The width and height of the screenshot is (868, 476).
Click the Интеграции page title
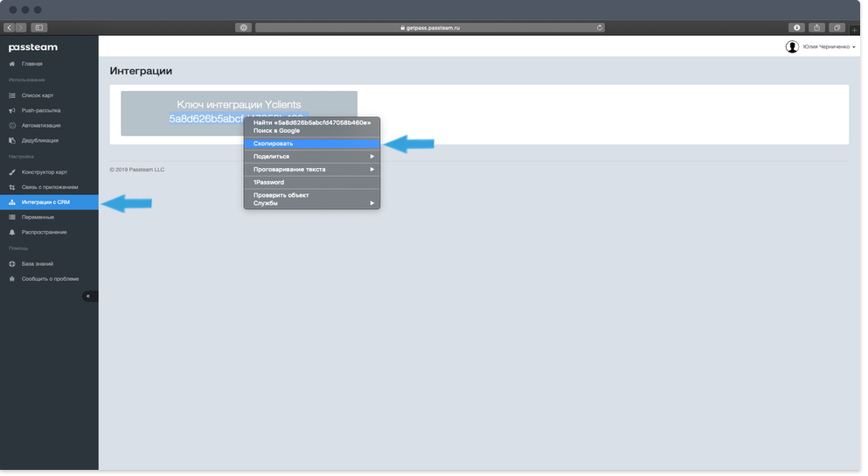click(141, 71)
